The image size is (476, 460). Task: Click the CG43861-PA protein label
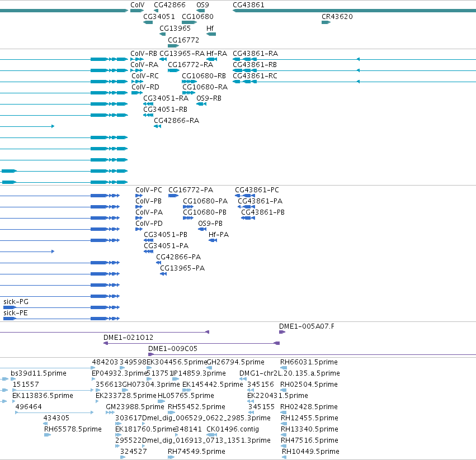(260, 201)
